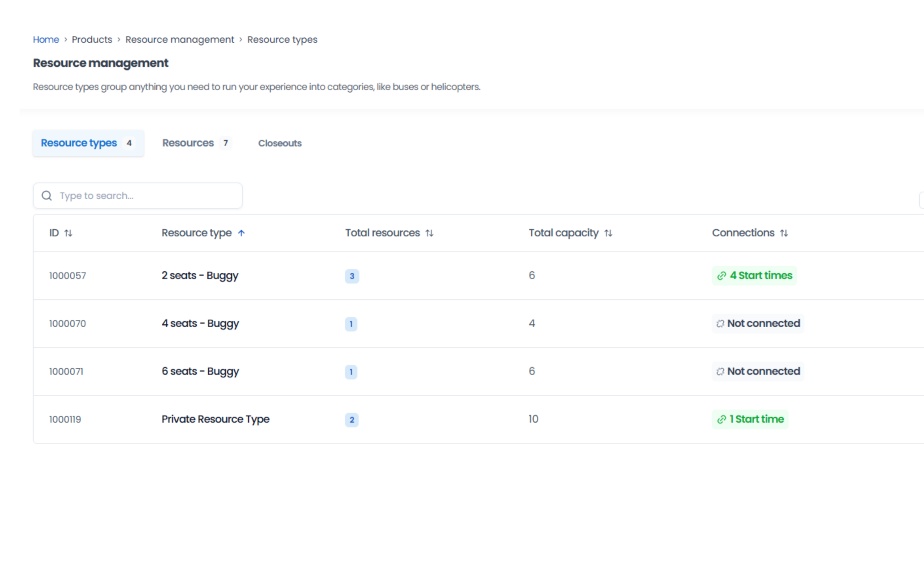924x567 pixels.
Task: Sort by Total capacity arrows icon
Action: tap(608, 233)
